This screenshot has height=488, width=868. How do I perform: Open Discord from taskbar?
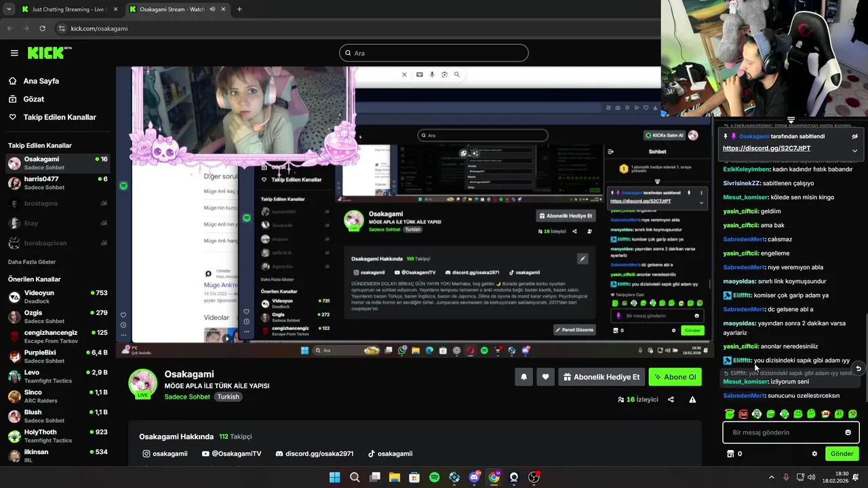(474, 477)
